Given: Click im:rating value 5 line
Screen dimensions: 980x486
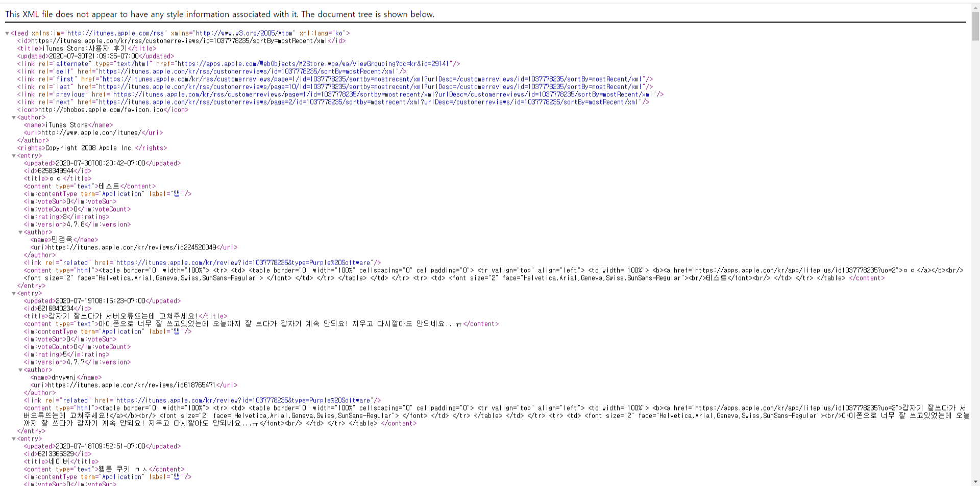Looking at the screenshot, I should [x=66, y=354].
